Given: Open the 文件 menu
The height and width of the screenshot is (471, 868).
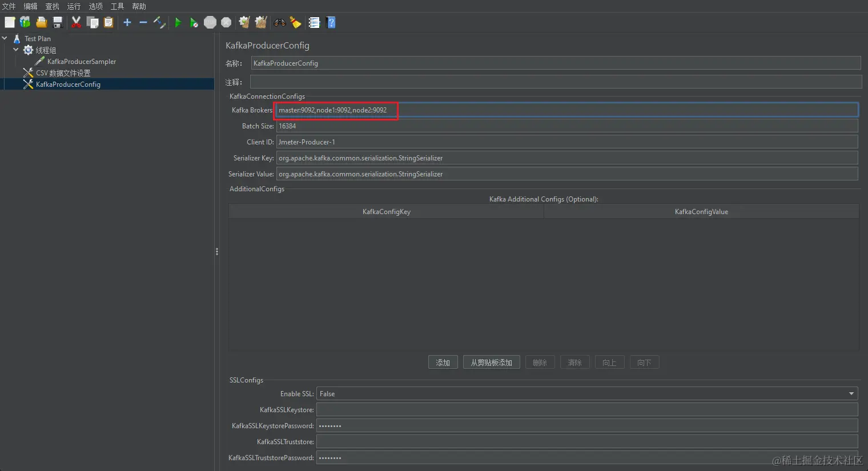Looking at the screenshot, I should tap(9, 6).
